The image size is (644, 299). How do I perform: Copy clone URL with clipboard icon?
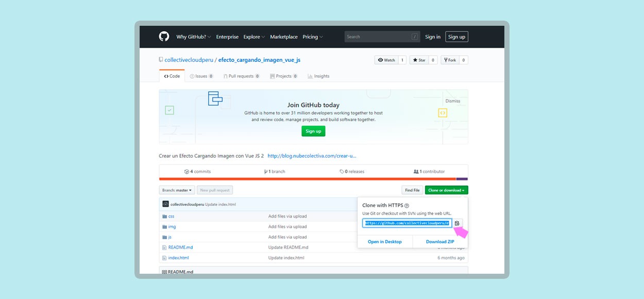tap(457, 223)
